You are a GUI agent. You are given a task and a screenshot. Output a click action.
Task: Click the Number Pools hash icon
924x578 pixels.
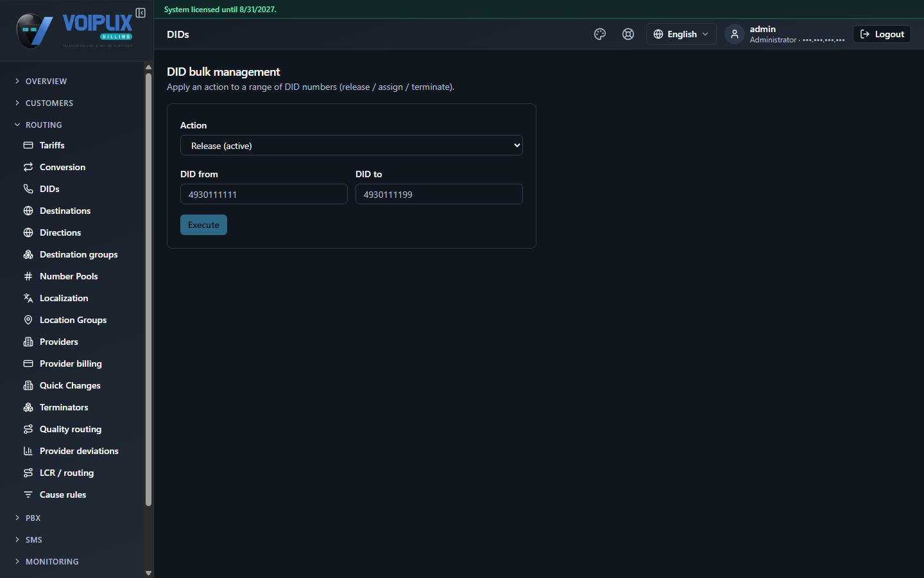28,276
